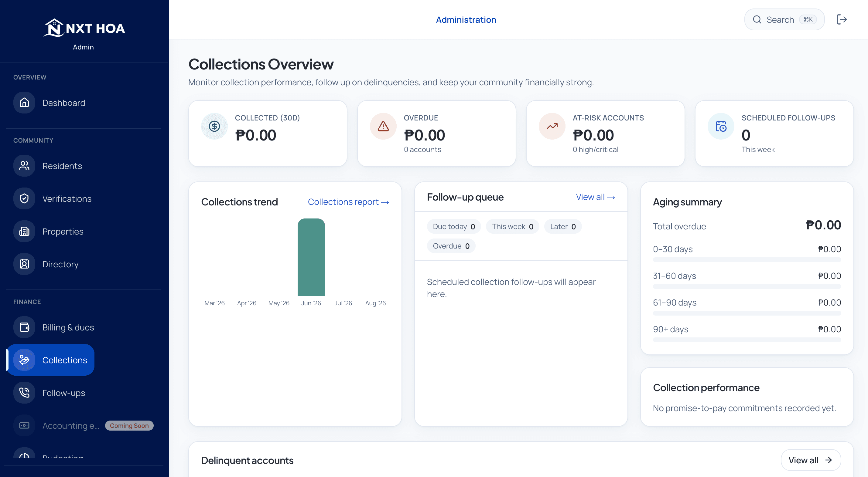Select the Later filter chip
Screen dimensions: 868x477
point(563,227)
